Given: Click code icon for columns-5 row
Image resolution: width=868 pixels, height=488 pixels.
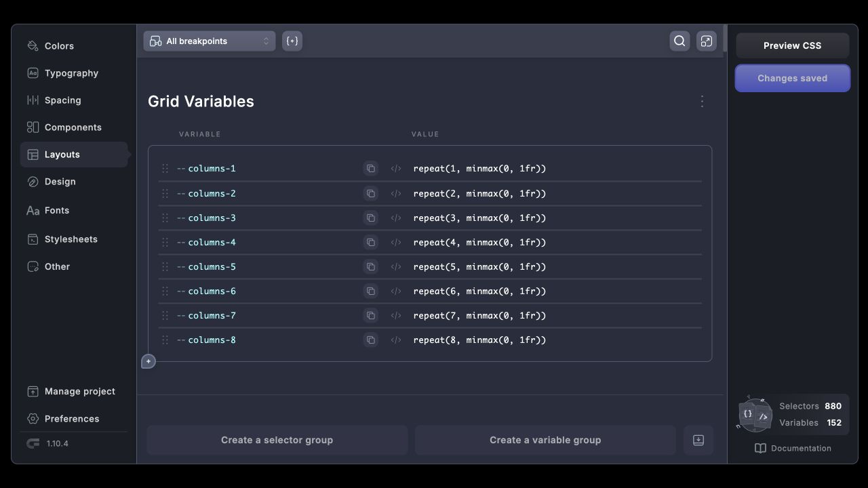Looking at the screenshot, I should point(396,267).
